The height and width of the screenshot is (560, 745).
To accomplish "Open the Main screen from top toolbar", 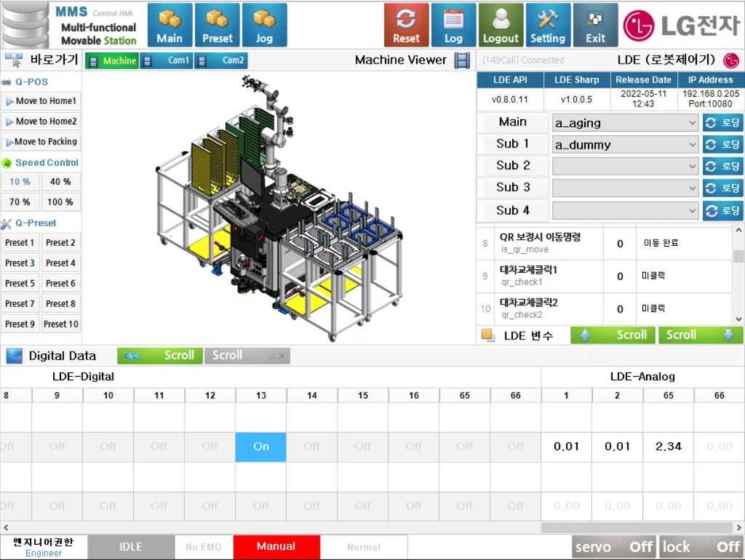I will (170, 25).
